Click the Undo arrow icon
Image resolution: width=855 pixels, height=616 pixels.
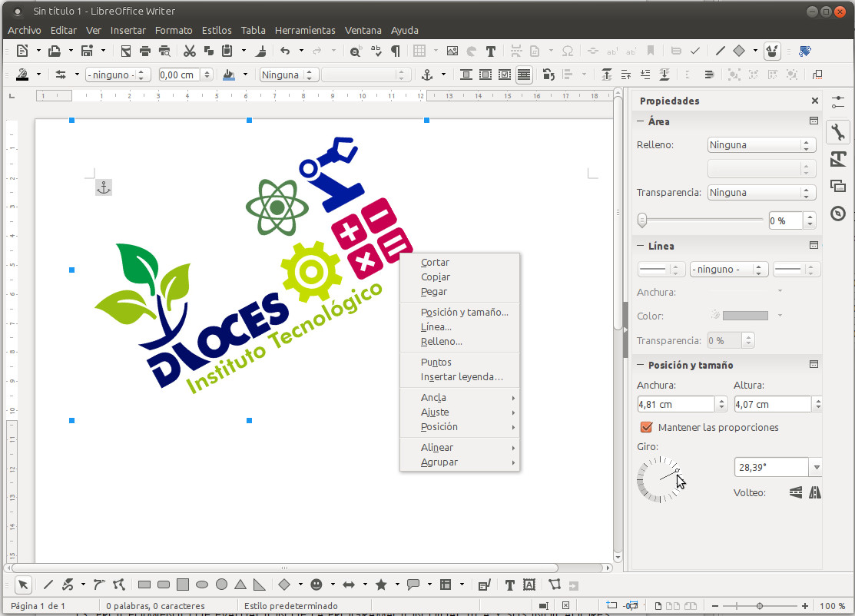pos(285,51)
